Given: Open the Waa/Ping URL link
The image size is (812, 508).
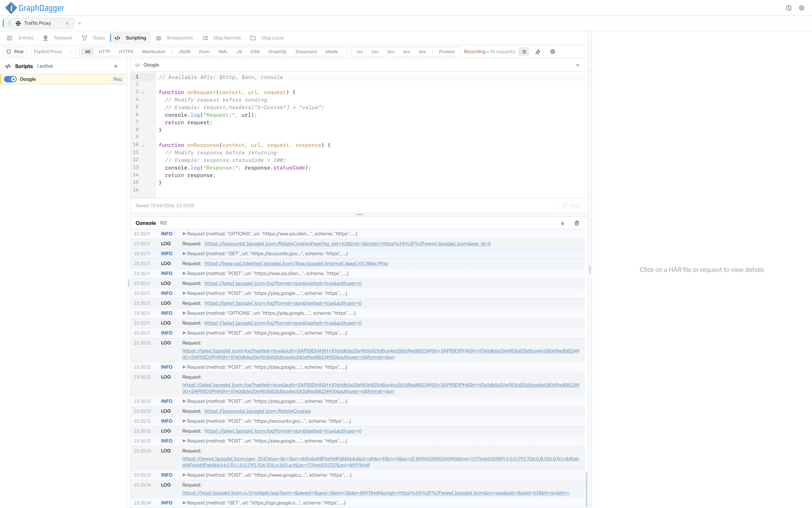Looking at the screenshot, I should [296, 264].
